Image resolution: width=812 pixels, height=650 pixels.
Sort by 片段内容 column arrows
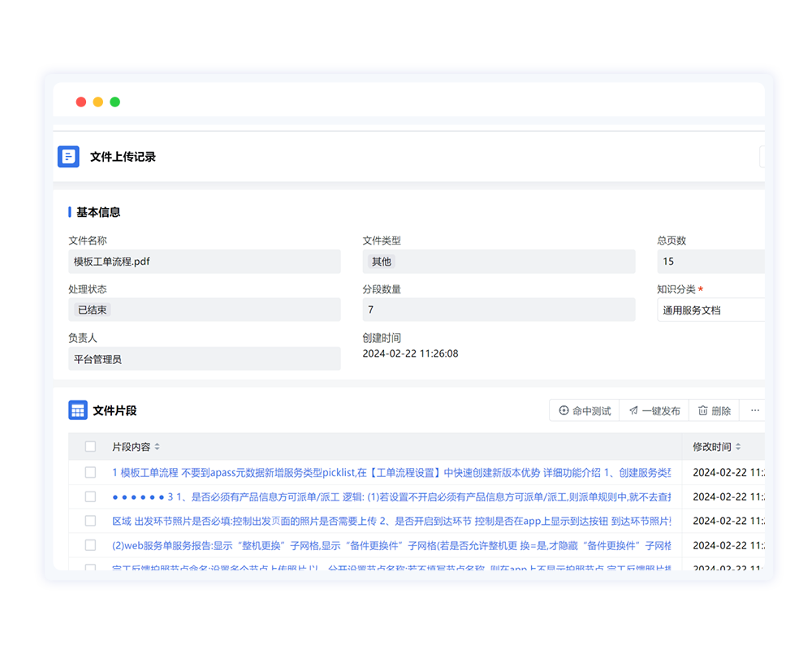tap(158, 447)
